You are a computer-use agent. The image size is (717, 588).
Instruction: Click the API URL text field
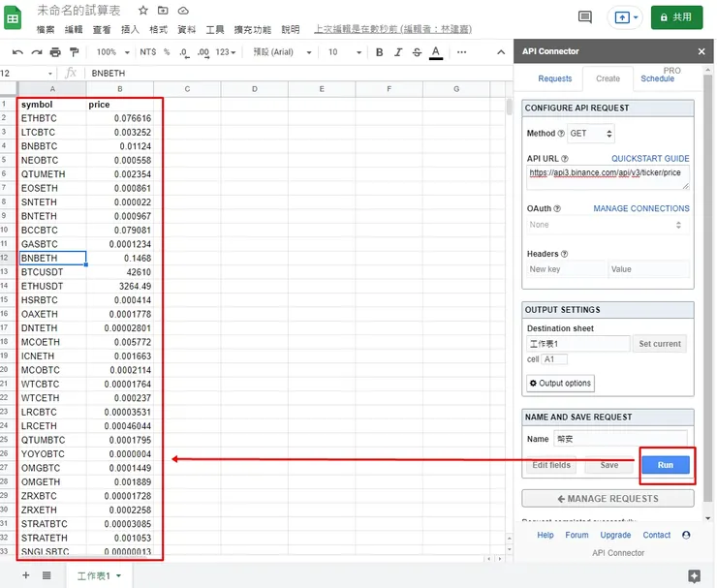tap(608, 176)
